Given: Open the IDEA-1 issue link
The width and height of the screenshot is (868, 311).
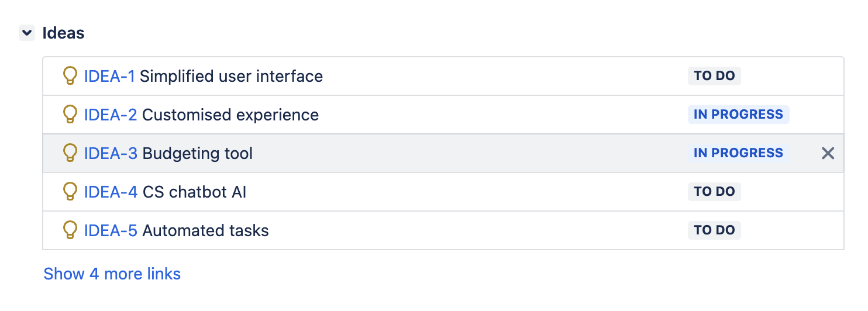Looking at the screenshot, I should tap(109, 76).
